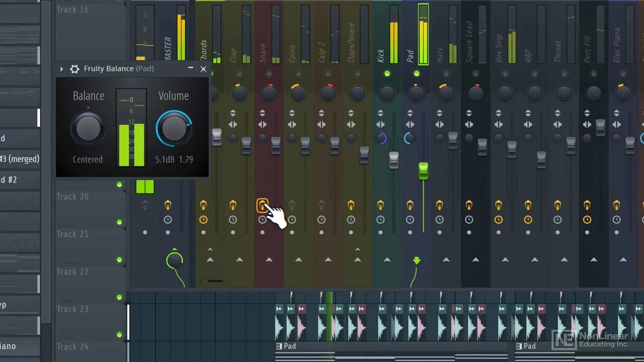This screenshot has height=362, width=644.
Task: Click the send arrow under Kick track
Action: tap(387, 260)
